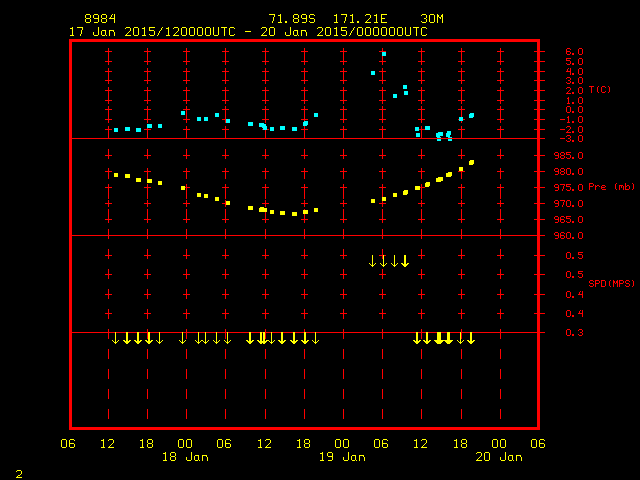Click the rightmost wind arrow on 0.3 line

click(471, 338)
